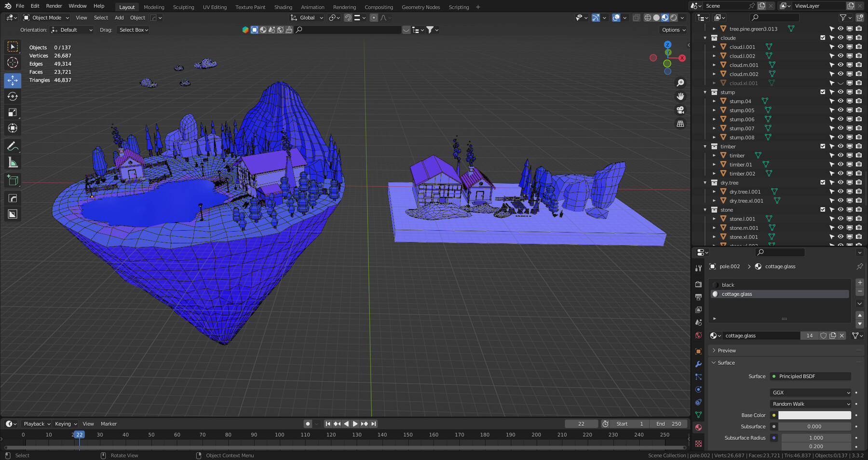Collapse the cloude collection
The width and height of the screenshot is (868, 460).
tap(705, 38)
